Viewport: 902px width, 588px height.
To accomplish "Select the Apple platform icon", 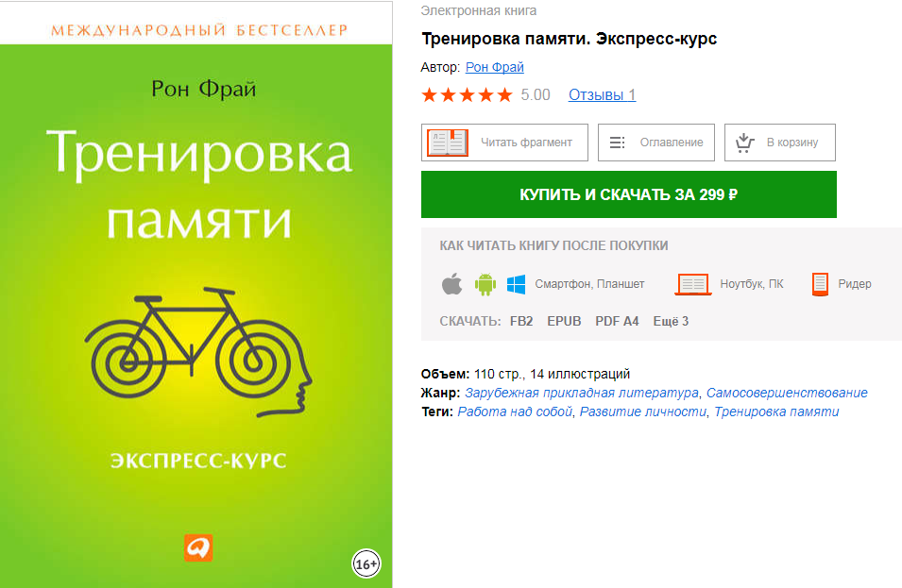I will point(452,284).
